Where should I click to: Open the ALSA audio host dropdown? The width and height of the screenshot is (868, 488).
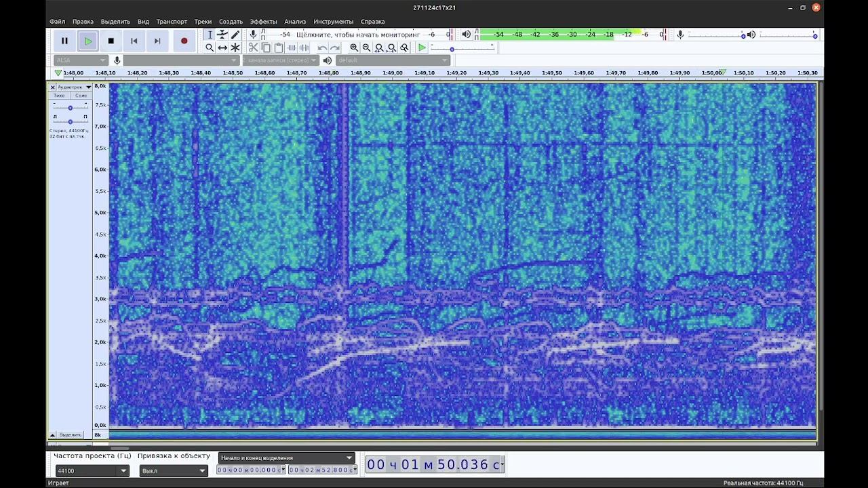81,60
